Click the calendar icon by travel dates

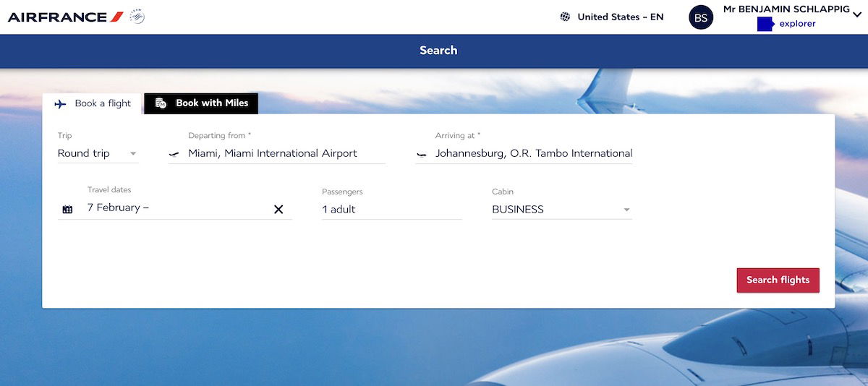point(67,210)
